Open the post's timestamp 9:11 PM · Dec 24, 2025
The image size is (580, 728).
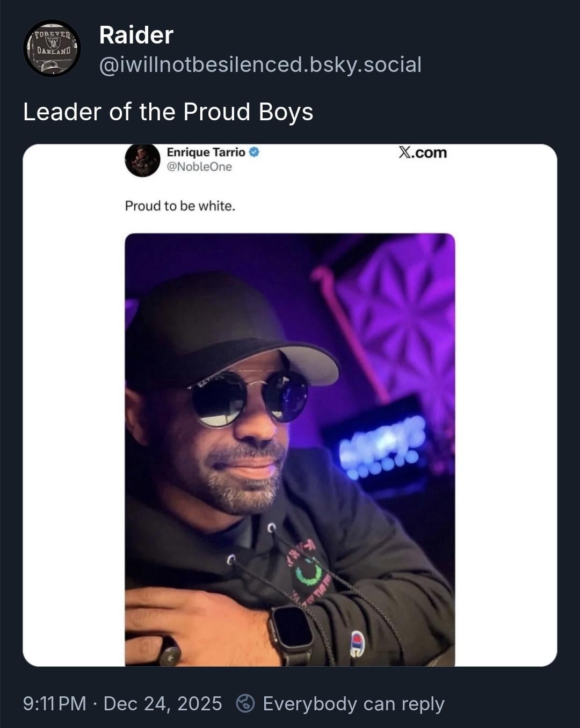122,703
